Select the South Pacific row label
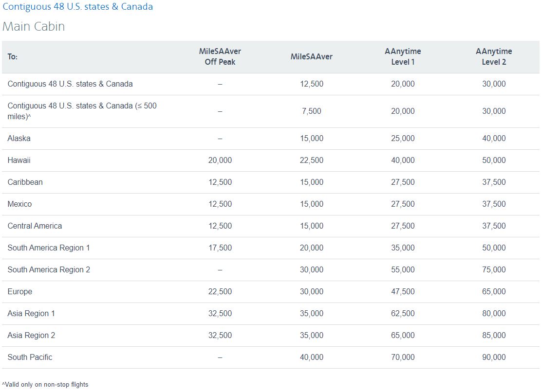 click(x=30, y=357)
